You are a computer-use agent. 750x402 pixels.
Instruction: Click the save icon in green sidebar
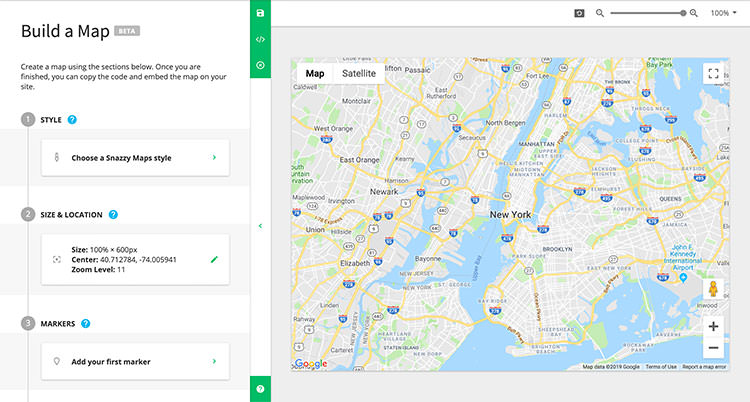pos(260,13)
